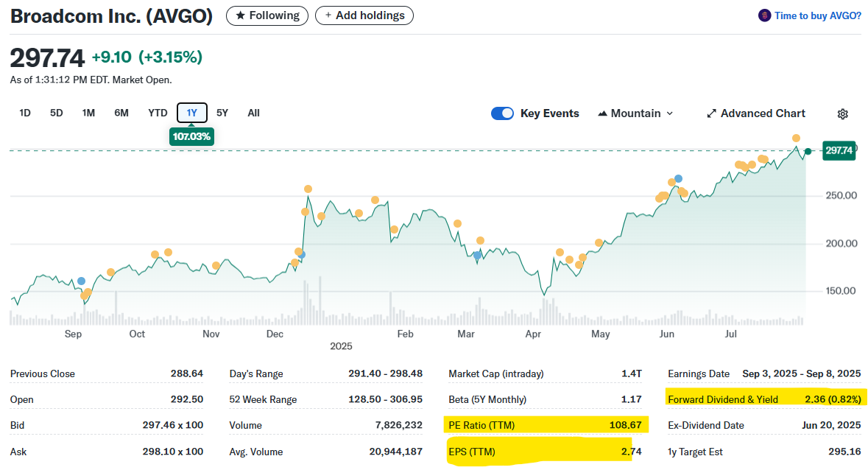The width and height of the screenshot is (868, 470).
Task: Click the blue event marker near June
Action: [x=678, y=178]
